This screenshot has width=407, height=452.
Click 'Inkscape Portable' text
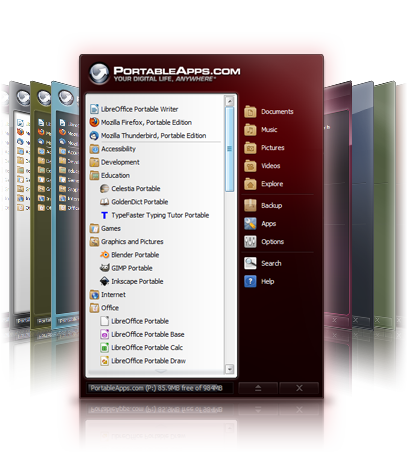click(x=137, y=281)
